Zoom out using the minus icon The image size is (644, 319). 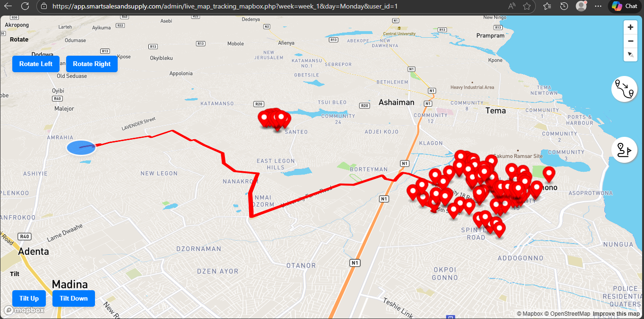630,41
